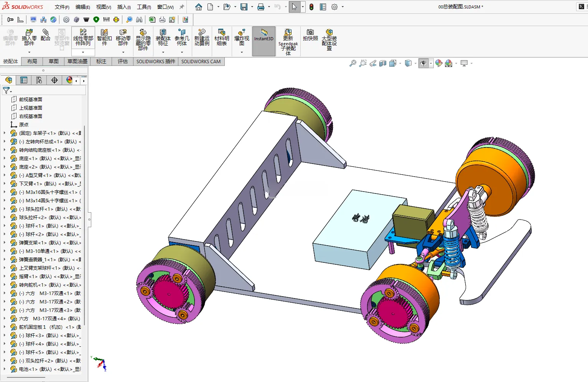Viewport: 588px width, 382px height.
Task: Click the Edit Appearance color ball icon
Action: click(439, 63)
